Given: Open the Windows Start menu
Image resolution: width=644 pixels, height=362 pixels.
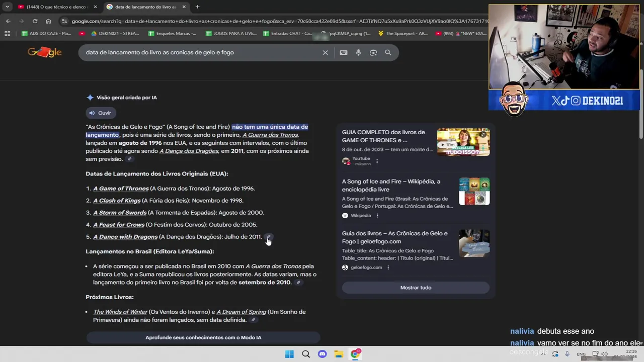Looking at the screenshot, I should click(x=289, y=354).
